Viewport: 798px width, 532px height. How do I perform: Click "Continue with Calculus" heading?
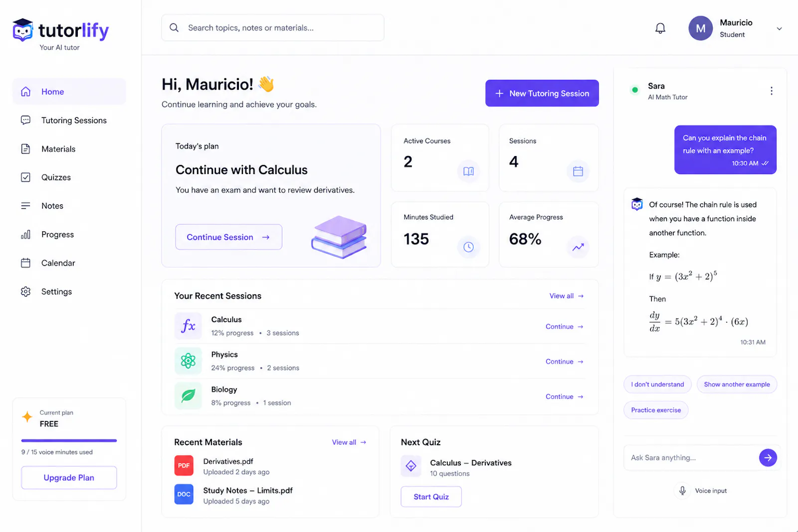click(241, 170)
